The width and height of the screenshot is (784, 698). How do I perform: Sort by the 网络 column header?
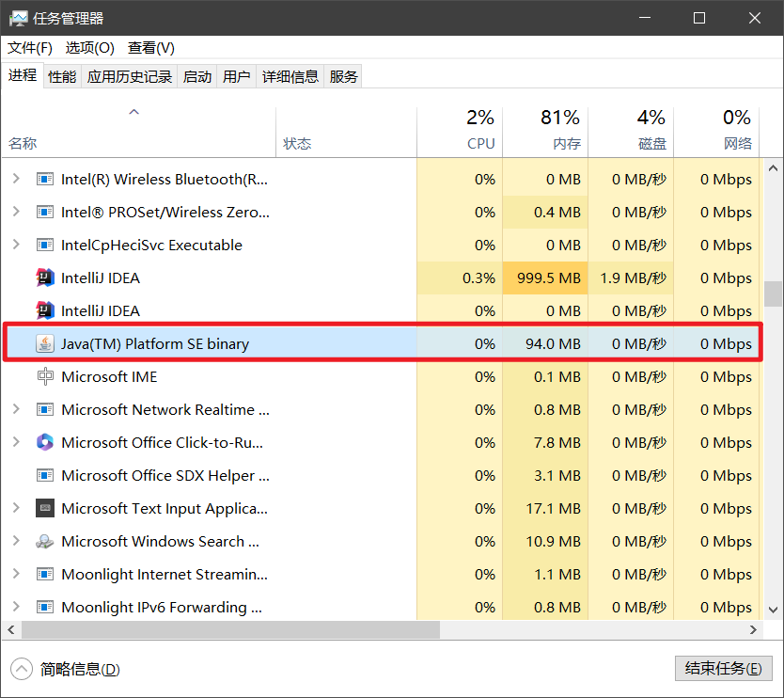point(716,132)
